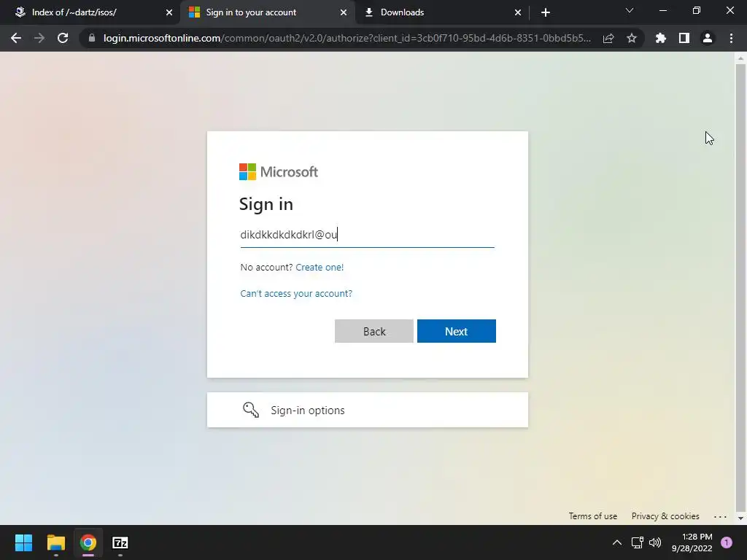
Task: Open File Explorer from the taskbar
Action: (x=55, y=542)
